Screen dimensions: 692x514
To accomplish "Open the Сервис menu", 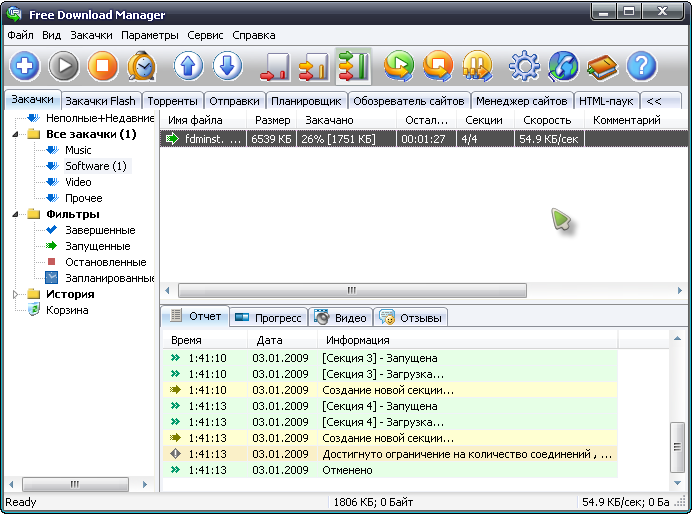I will tap(205, 35).
